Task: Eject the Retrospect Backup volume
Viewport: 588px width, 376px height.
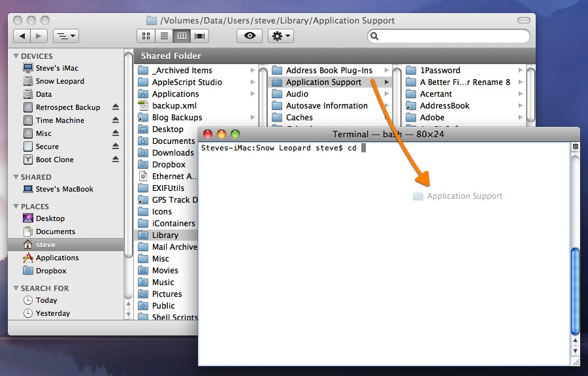Action: pyautogui.click(x=116, y=107)
